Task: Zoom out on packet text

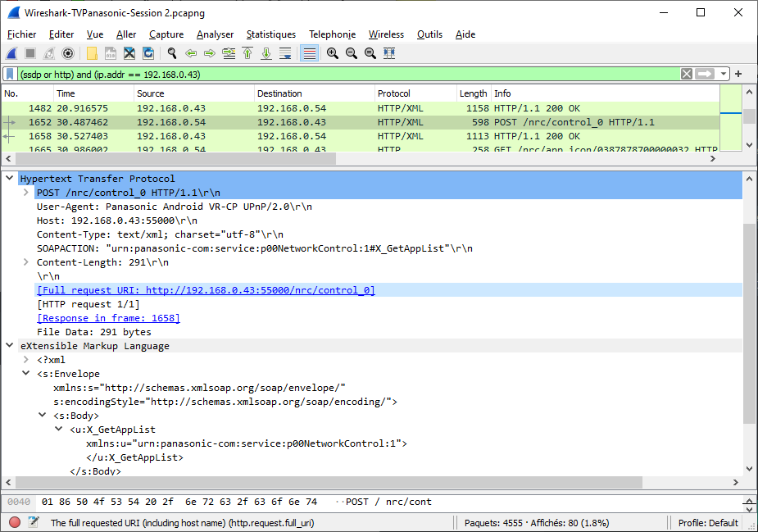Action: pos(352,53)
